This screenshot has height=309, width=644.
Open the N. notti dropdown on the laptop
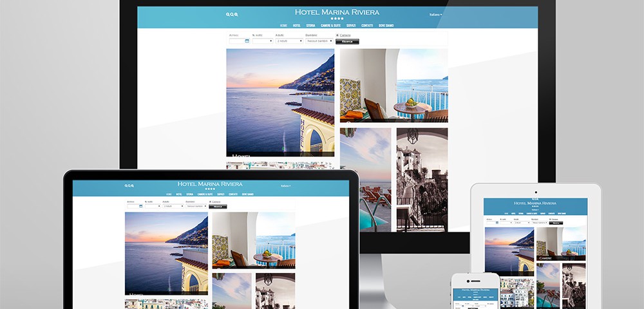pyautogui.click(x=153, y=207)
